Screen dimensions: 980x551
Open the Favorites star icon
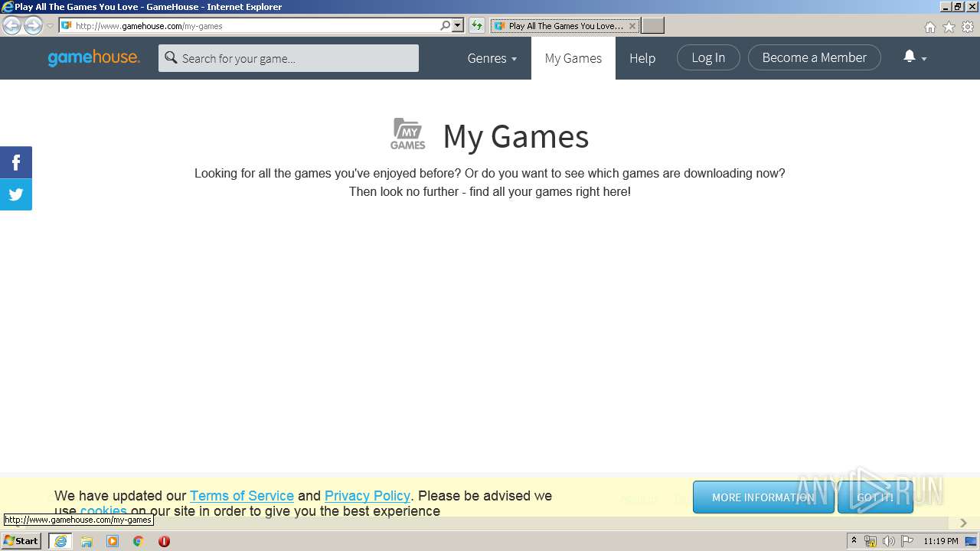tap(949, 27)
